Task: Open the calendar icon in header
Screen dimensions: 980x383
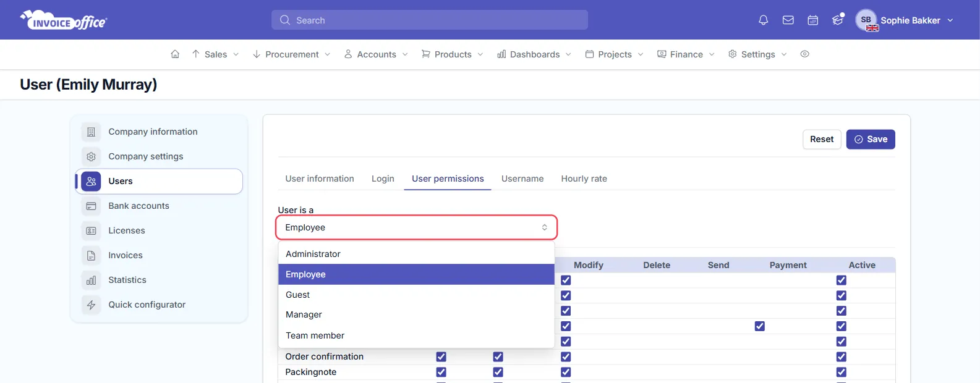Action: coord(813,20)
